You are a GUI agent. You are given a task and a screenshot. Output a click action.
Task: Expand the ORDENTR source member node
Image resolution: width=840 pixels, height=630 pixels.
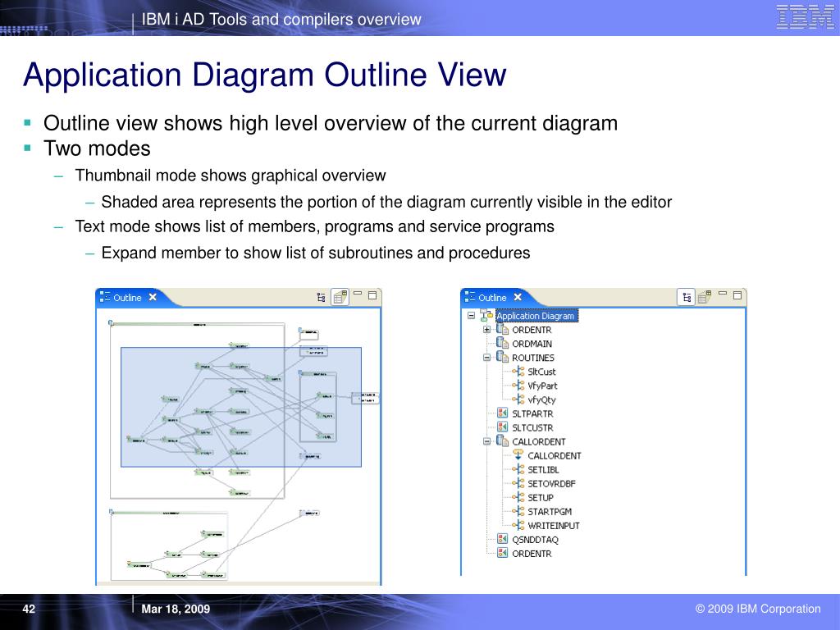click(486, 330)
